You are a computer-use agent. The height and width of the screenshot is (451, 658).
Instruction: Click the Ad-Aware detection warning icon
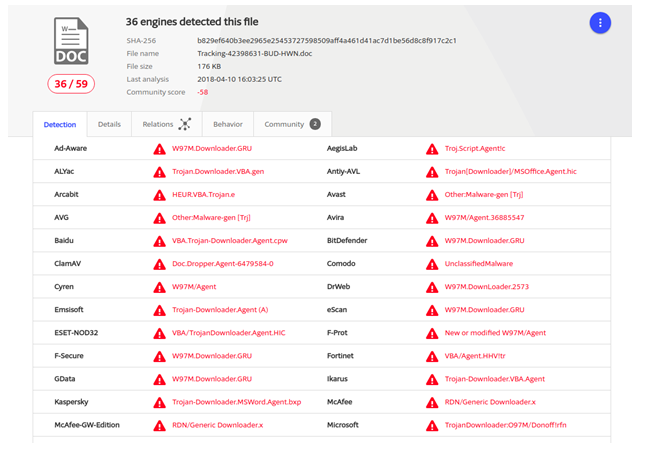pos(159,149)
